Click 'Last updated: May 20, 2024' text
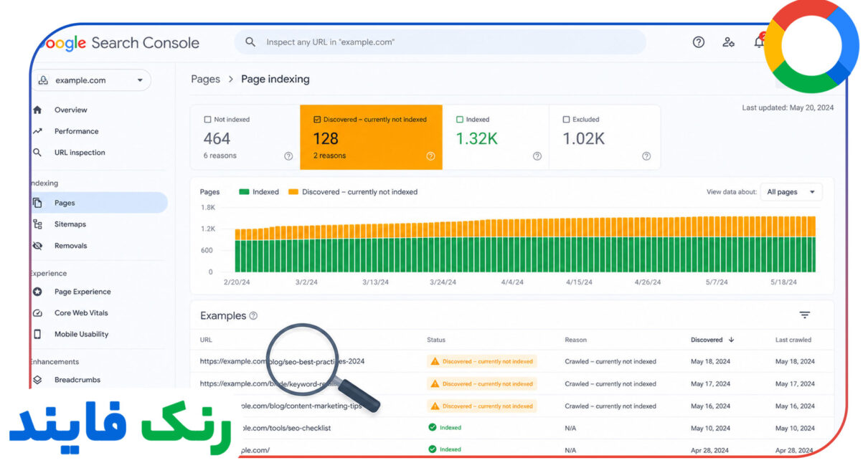 (x=788, y=108)
